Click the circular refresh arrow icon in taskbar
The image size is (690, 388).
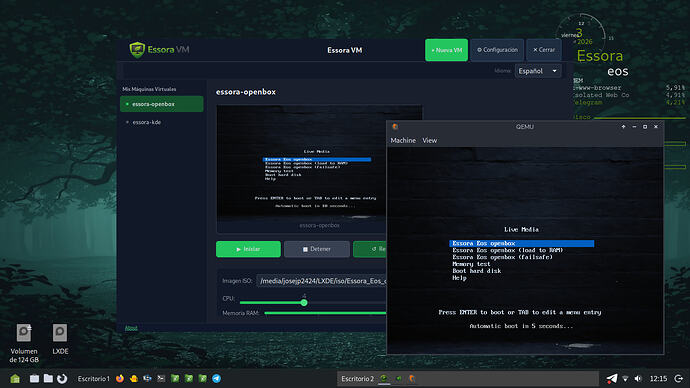pos(62,378)
